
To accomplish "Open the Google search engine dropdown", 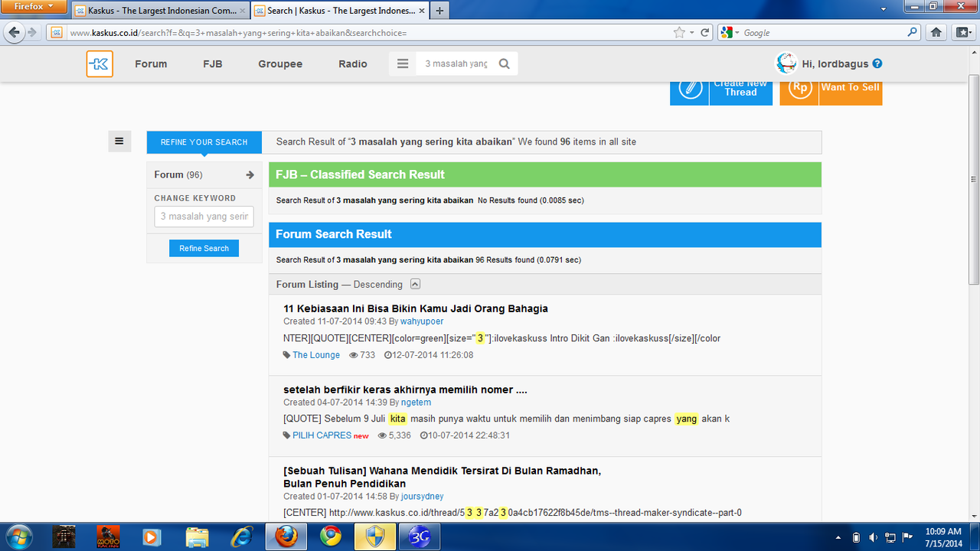I will [730, 33].
